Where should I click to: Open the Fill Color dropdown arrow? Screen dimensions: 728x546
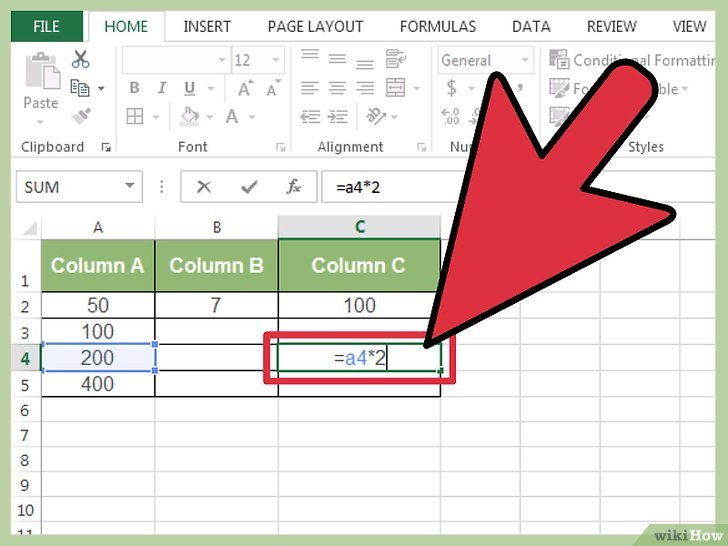pyautogui.click(x=209, y=117)
